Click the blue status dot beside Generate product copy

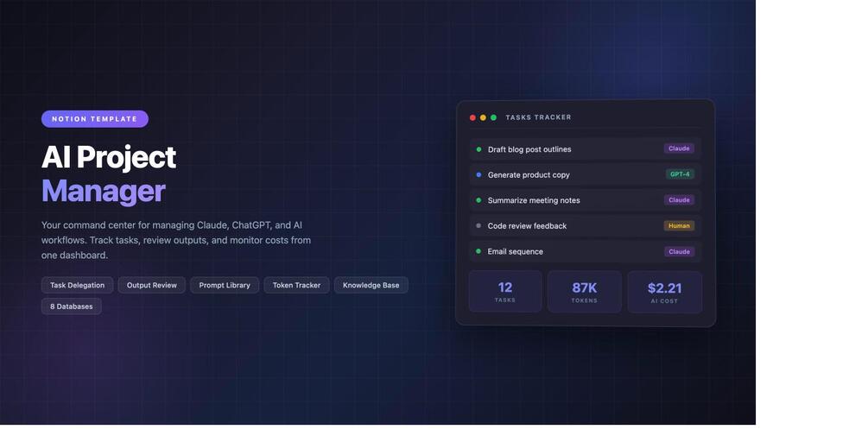(478, 174)
